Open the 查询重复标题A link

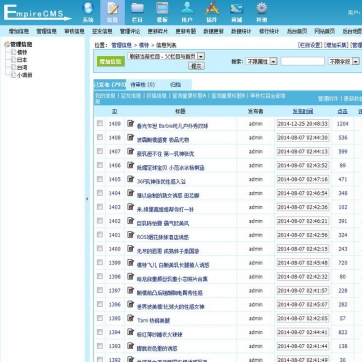(x=189, y=96)
